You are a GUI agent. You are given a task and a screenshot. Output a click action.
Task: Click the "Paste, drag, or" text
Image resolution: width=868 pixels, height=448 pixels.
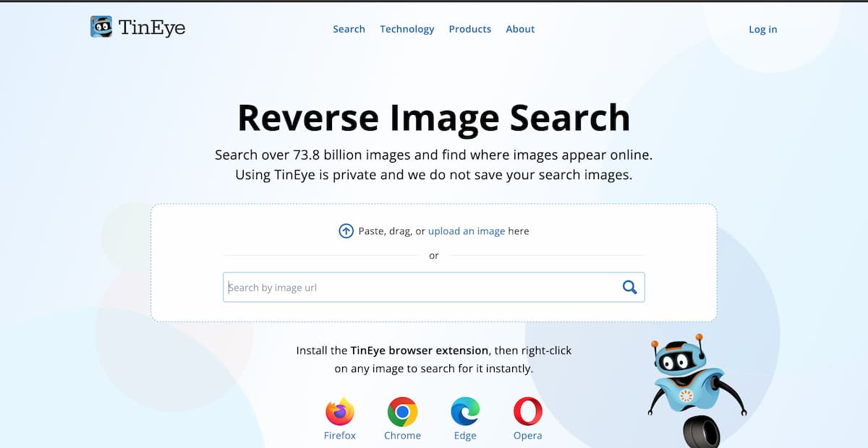pos(392,231)
